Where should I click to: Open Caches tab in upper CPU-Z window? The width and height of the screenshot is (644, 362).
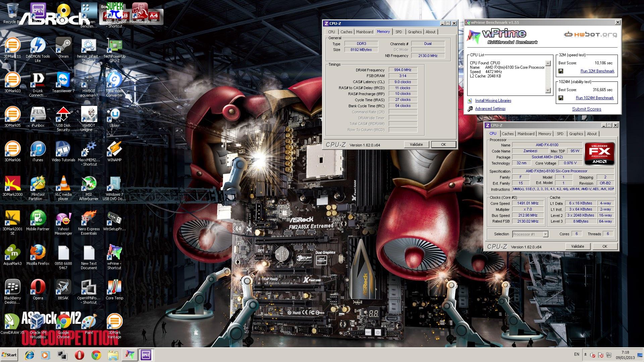coord(346,32)
